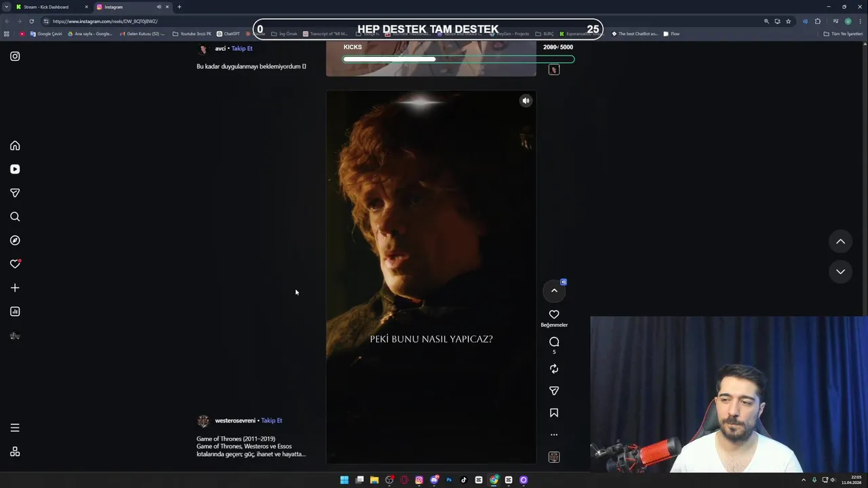
Task: Click the Beğenmeler likes label
Action: click(x=554, y=325)
